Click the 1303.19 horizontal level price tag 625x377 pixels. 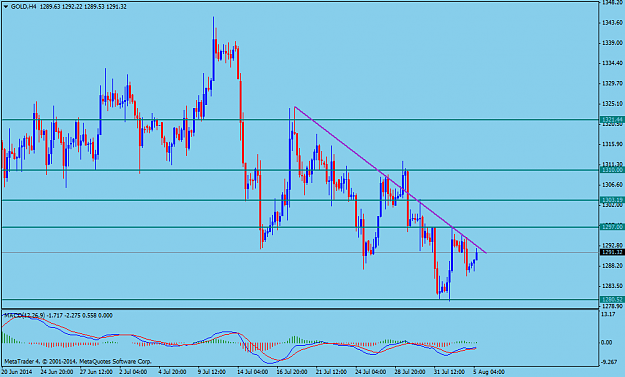pyautogui.click(x=612, y=200)
